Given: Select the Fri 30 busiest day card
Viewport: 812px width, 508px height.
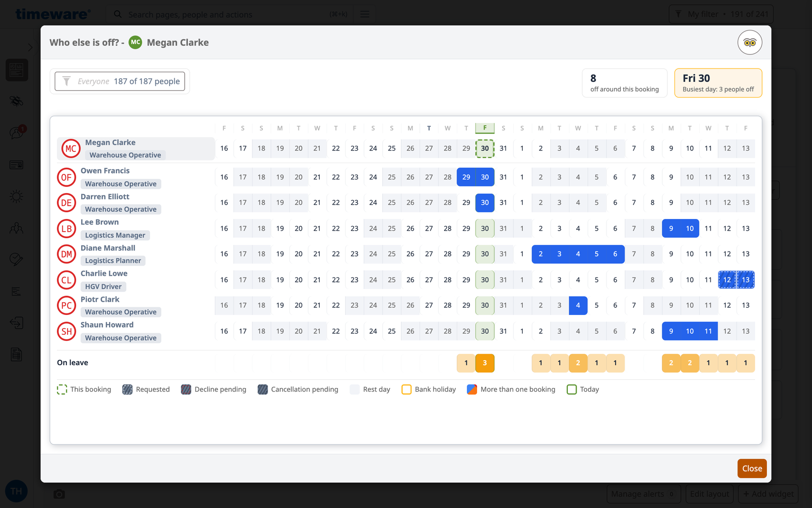Looking at the screenshot, I should point(718,83).
